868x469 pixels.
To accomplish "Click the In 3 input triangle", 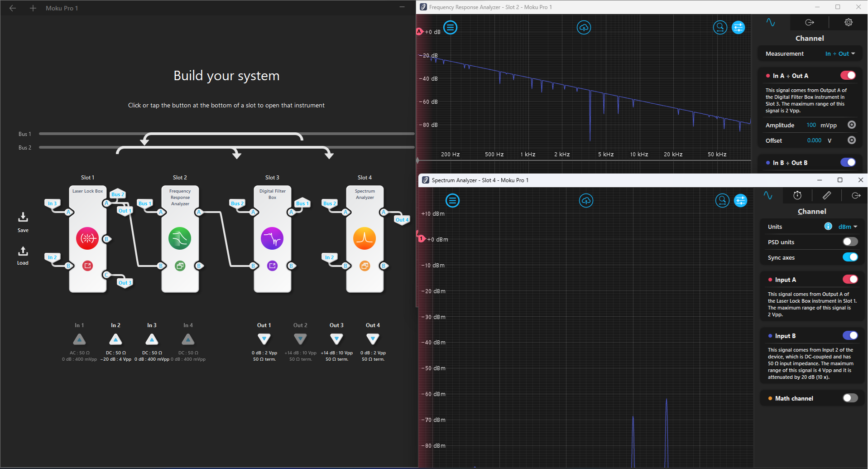I will [152, 339].
